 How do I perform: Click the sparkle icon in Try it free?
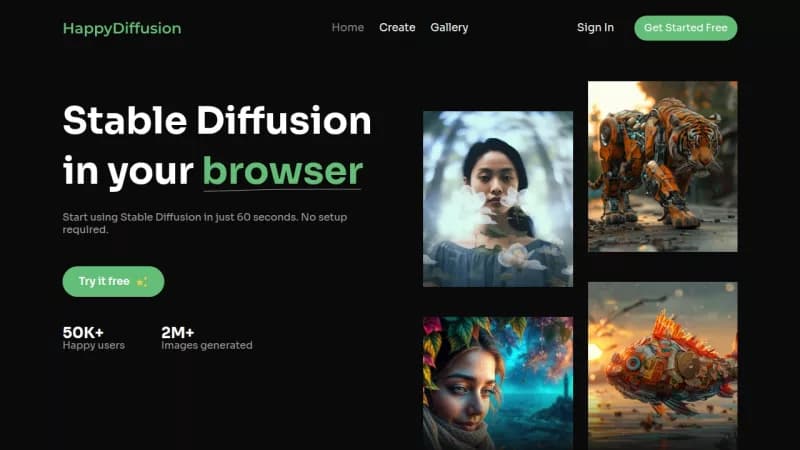142,282
